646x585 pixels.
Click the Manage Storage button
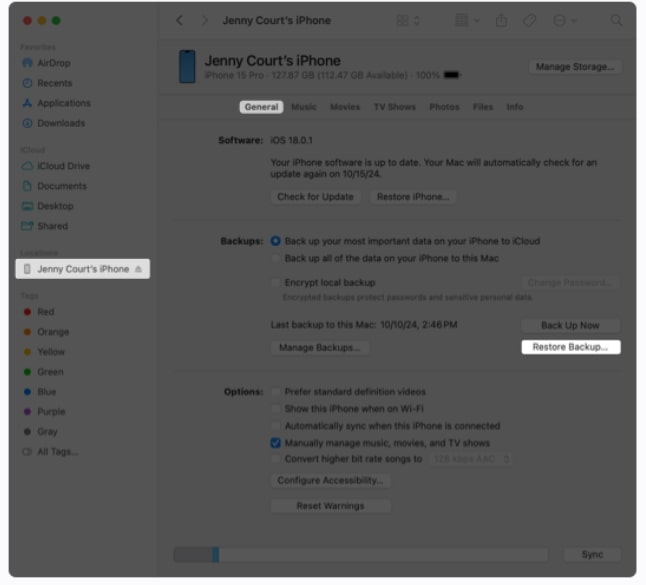tap(575, 67)
